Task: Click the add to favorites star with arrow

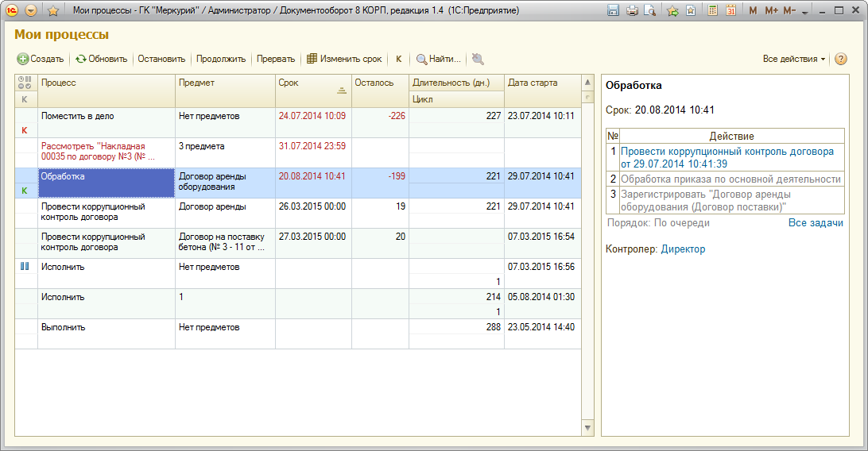Action: (672, 10)
